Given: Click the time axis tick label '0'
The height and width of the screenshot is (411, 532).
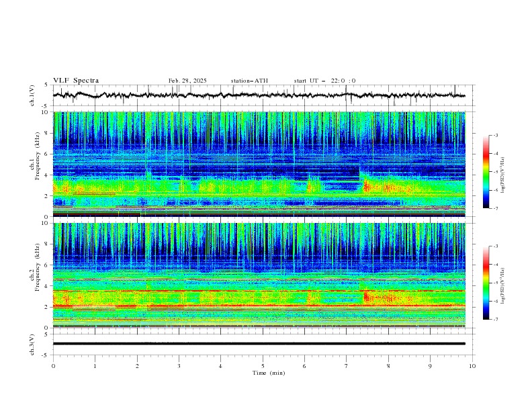Looking at the screenshot, I should (53, 366).
